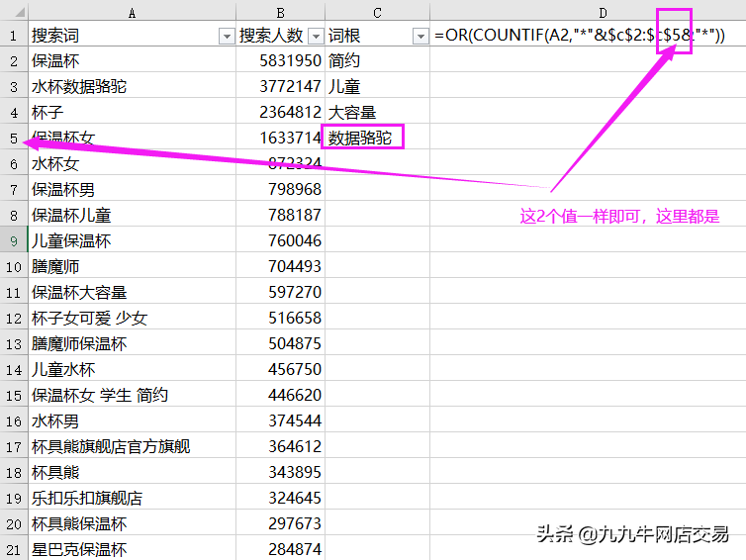Select cell 保温杯男
This screenshot has height=560, width=746.
pos(132,189)
